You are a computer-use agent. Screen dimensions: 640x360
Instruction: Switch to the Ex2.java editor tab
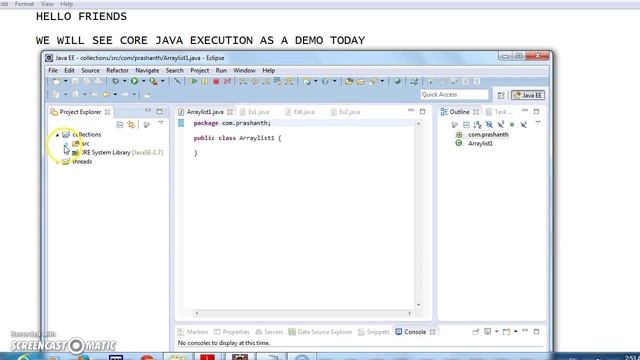pos(346,112)
